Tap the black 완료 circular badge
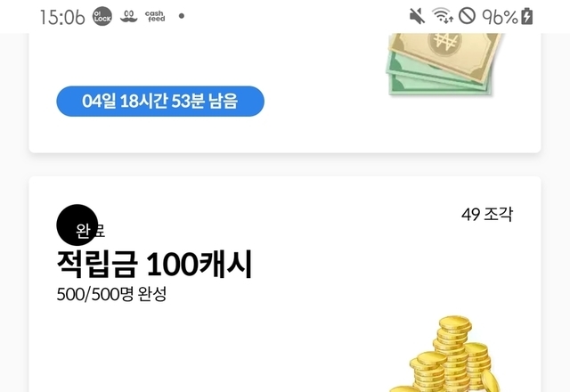Screen dimensions: 570x392 tap(77, 225)
